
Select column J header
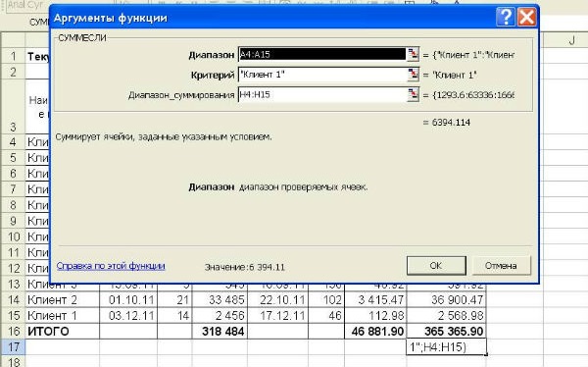point(571,40)
